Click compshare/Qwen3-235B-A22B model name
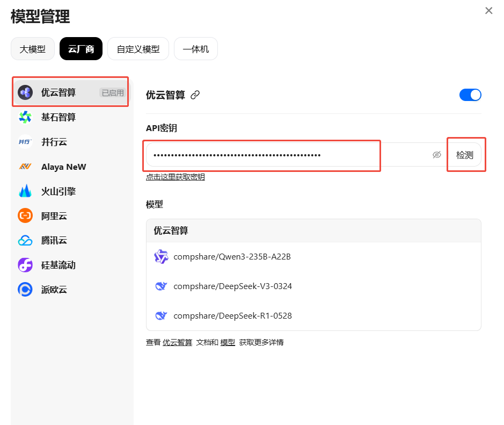 (232, 257)
